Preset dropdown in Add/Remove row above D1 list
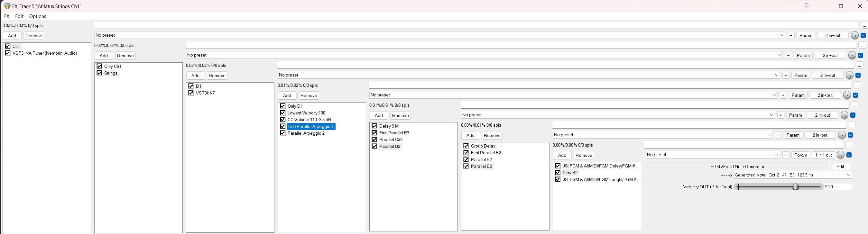868x234 pixels. 529,75
